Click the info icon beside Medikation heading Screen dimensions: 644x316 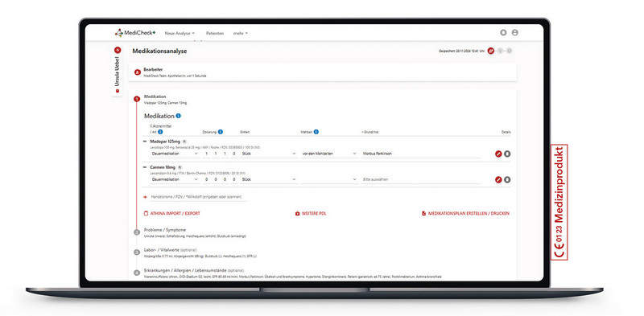pos(178,116)
